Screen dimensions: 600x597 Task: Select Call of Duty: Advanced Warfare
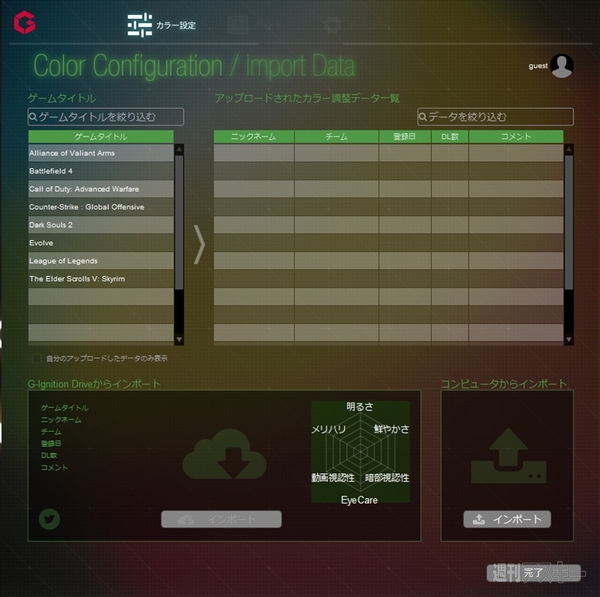[x=101, y=189]
